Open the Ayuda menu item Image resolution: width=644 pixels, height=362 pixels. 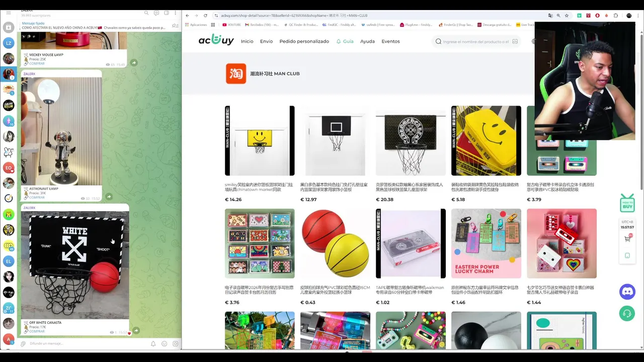[x=367, y=41]
